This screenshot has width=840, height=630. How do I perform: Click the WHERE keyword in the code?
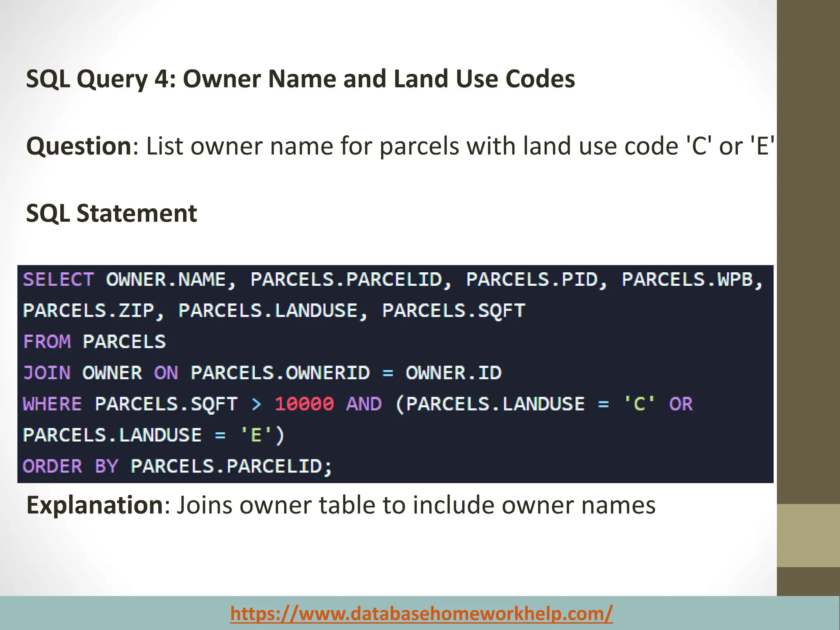[52, 404]
